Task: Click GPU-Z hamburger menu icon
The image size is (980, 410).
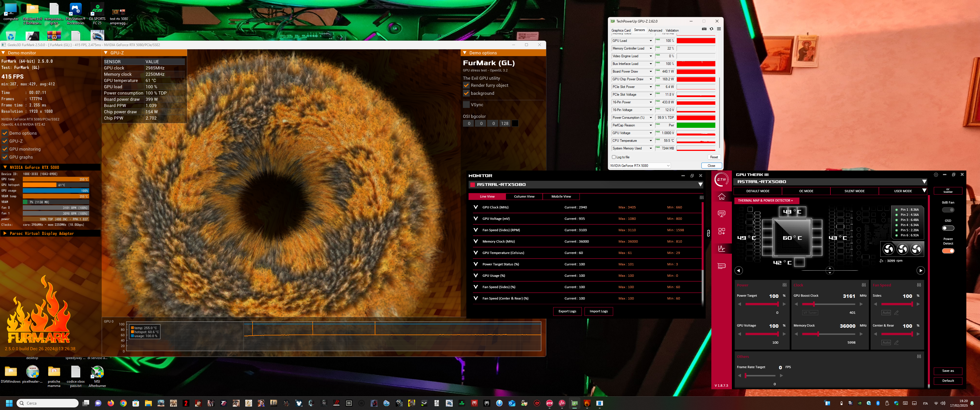Action: coord(719,29)
